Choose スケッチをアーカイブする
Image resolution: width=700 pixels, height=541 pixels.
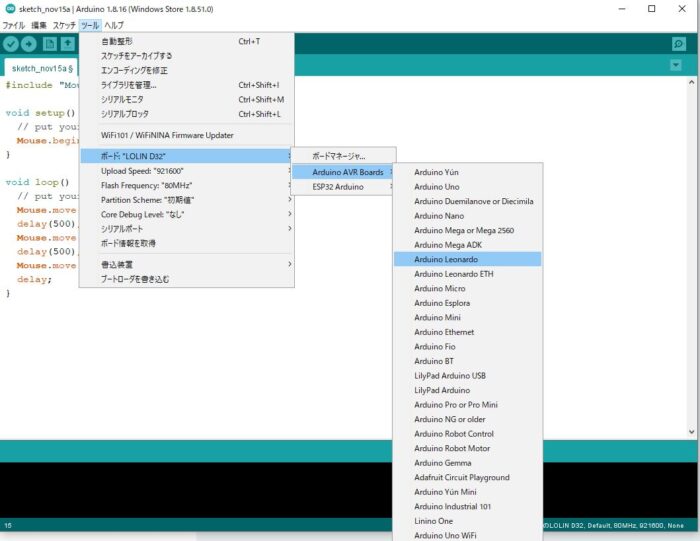187,56
